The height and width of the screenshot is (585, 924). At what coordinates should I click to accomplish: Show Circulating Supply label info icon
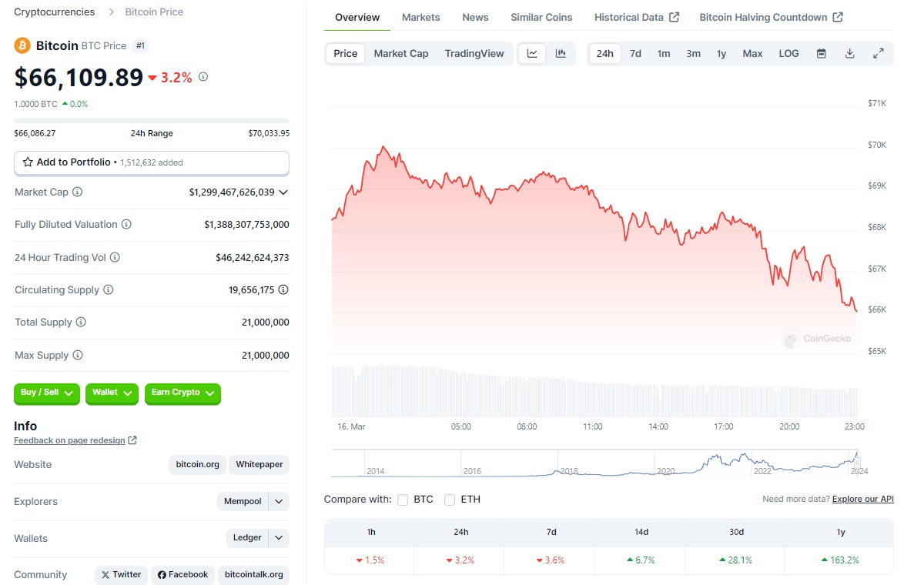click(x=109, y=290)
